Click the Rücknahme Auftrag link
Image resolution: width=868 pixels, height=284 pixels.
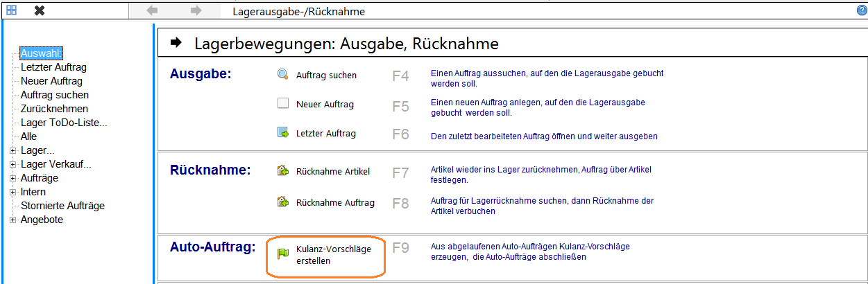click(x=335, y=203)
